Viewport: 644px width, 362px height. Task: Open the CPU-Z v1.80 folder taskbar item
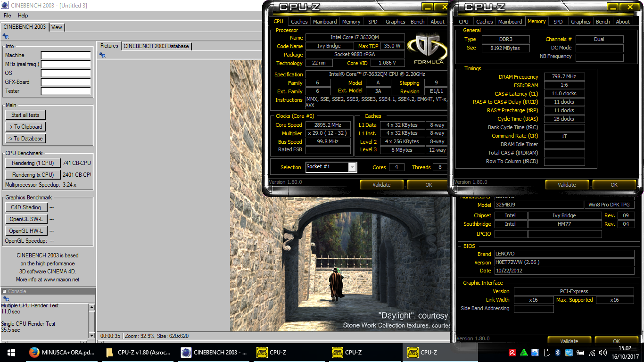(138, 352)
